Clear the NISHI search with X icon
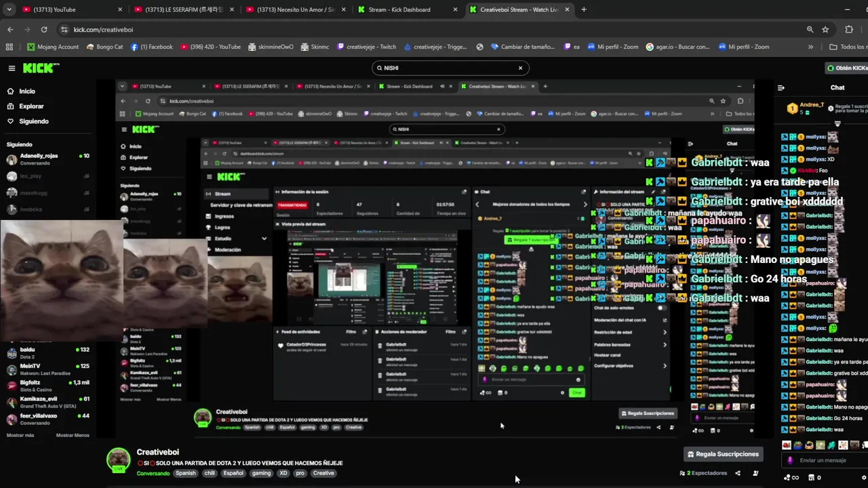The image size is (868, 488). 520,68
